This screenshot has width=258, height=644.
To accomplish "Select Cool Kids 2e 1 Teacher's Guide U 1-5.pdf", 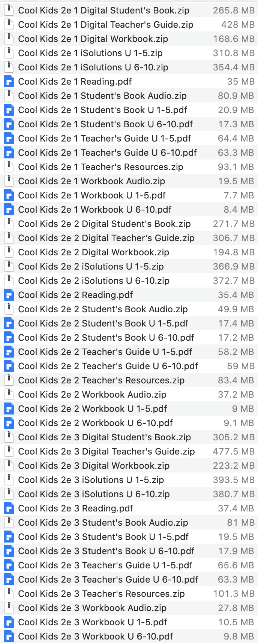I will pos(105,139).
